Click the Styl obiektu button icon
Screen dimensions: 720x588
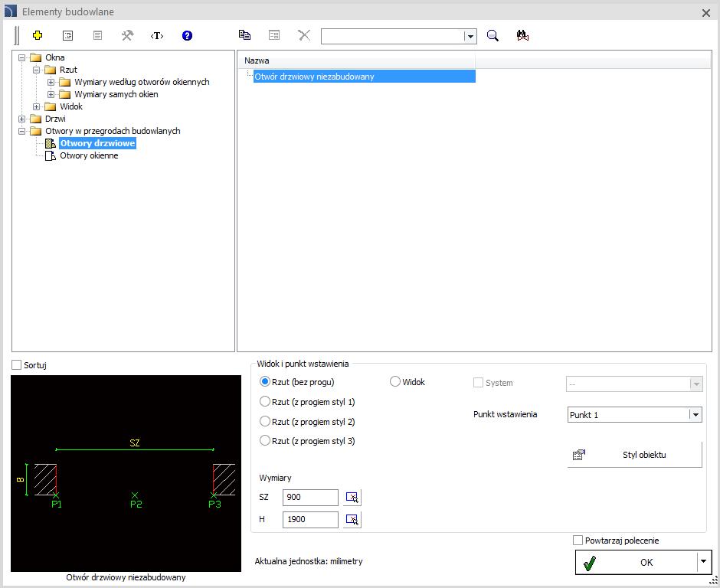579,455
